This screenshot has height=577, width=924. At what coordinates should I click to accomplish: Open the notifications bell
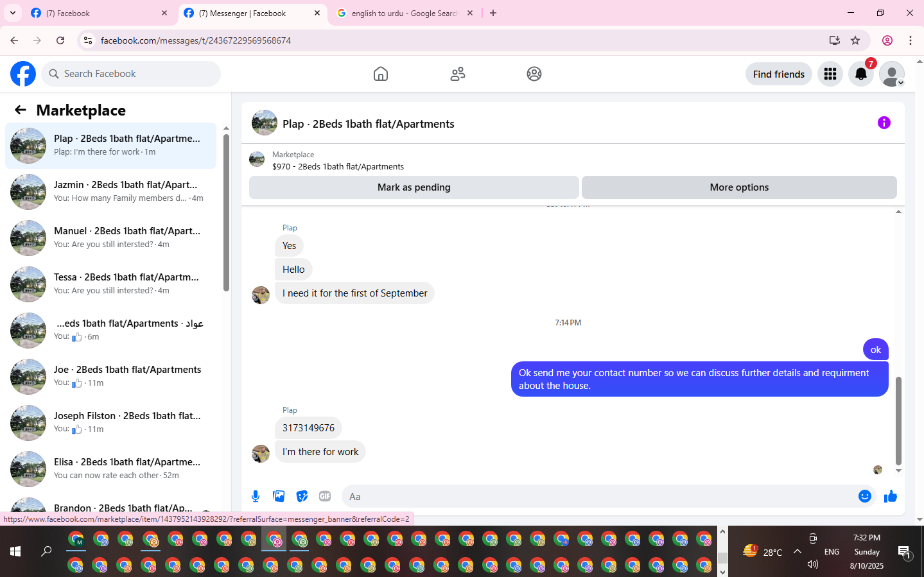click(x=861, y=74)
